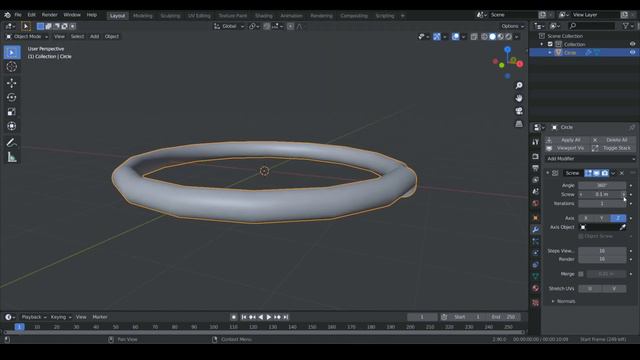Toggle Collection exclude checkbox in outliner
Screen dimensions: 640x360
[550, 44]
